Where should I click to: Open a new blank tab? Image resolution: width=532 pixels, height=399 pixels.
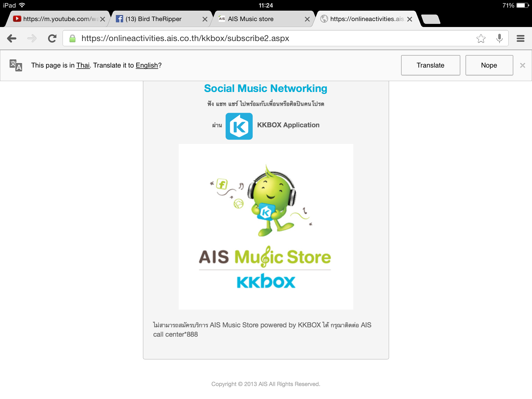click(430, 19)
